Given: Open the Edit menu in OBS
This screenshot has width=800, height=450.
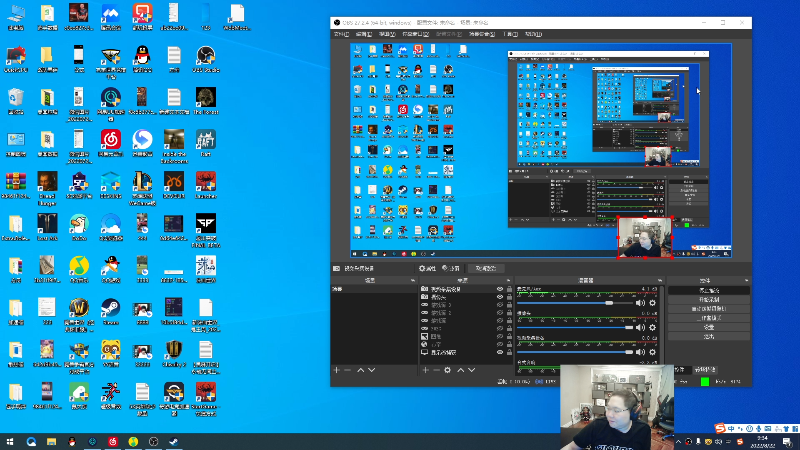Looking at the screenshot, I should (363, 34).
